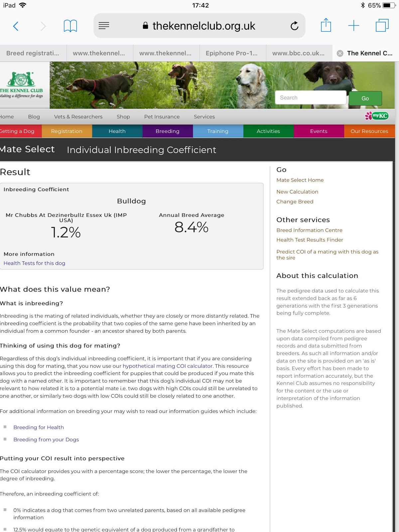Viewport: 399px width, 532px height.
Task: Tap the Bluetooth status icon
Action: coord(363,5)
